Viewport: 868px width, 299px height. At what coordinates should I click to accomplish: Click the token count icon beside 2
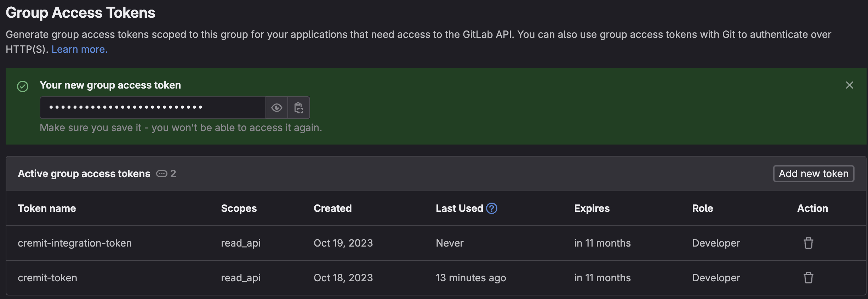point(161,174)
